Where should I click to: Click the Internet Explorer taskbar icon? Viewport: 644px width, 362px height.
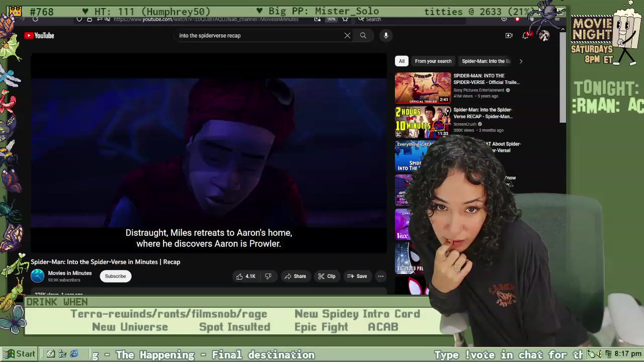(x=74, y=354)
